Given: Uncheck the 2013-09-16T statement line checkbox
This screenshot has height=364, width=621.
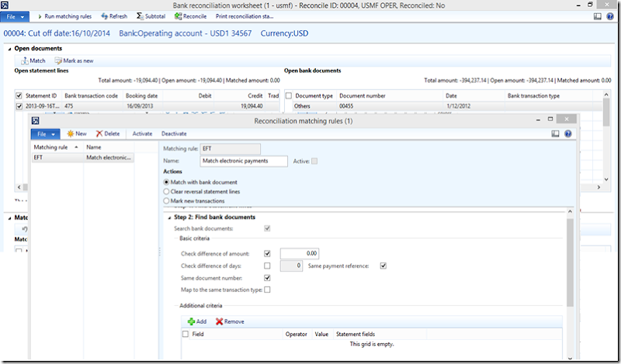Looking at the screenshot, I should click(x=19, y=106).
